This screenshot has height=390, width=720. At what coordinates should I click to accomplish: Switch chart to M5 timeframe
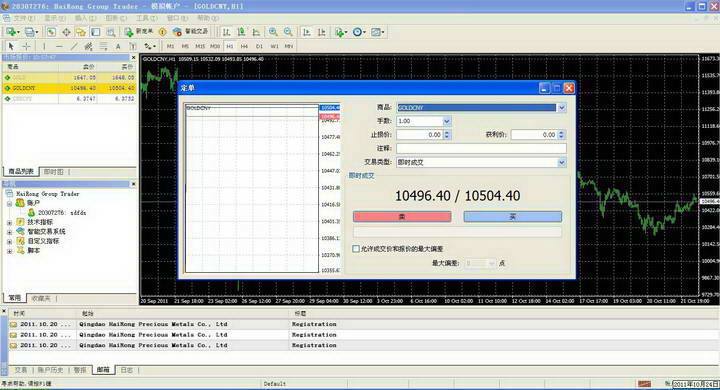[x=185, y=46]
